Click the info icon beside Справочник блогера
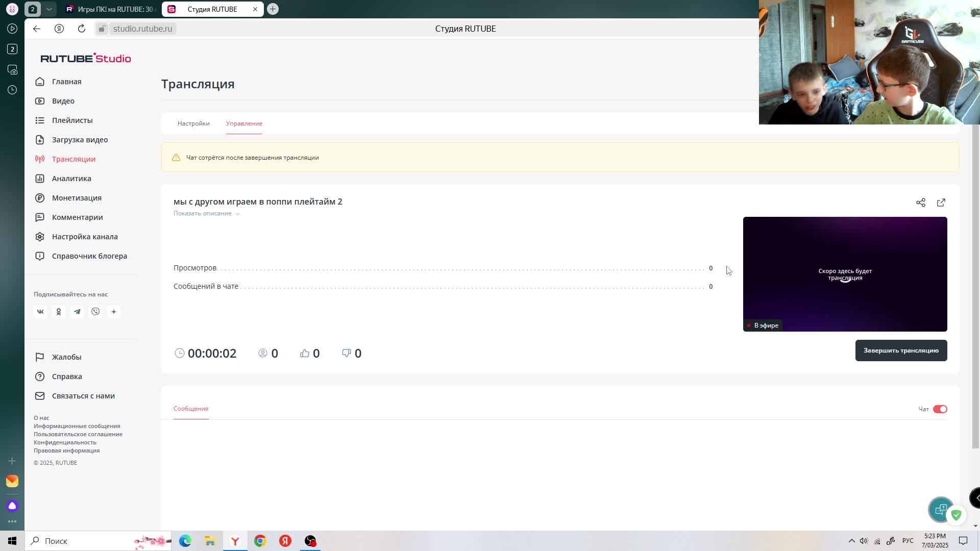Viewport: 980px width, 551px height. tap(40, 256)
